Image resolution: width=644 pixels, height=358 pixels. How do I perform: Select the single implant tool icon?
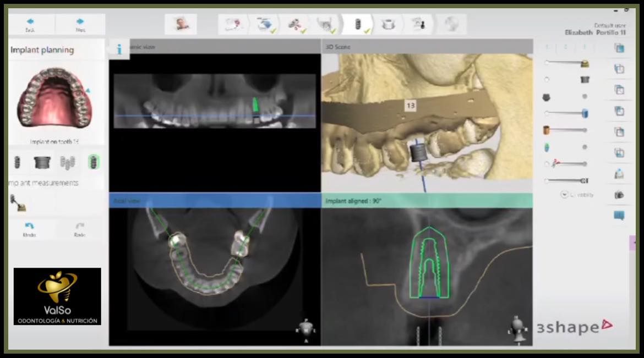click(17, 162)
